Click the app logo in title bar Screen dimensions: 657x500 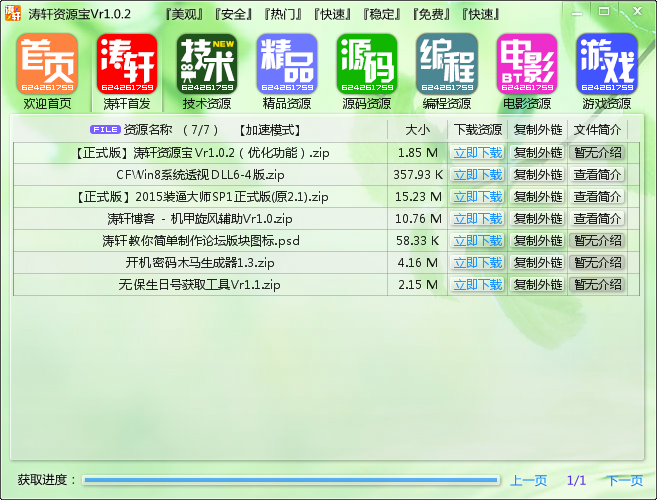[13, 13]
